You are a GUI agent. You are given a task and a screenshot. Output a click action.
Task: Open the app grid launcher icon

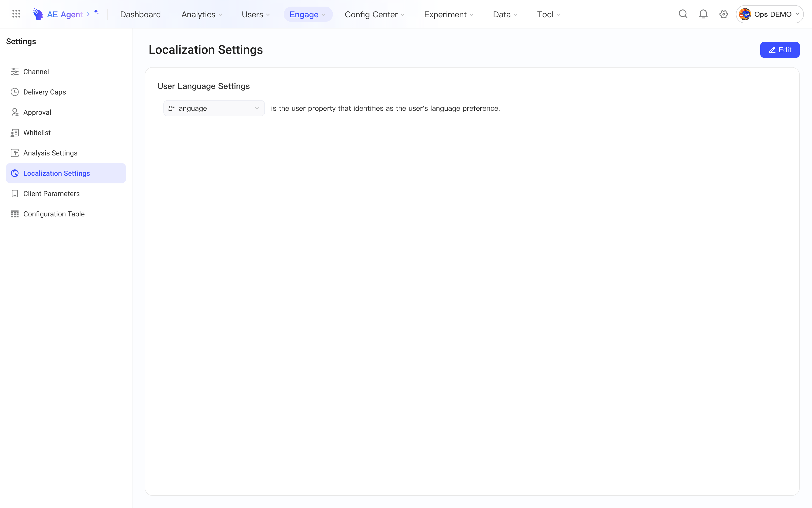tap(16, 14)
